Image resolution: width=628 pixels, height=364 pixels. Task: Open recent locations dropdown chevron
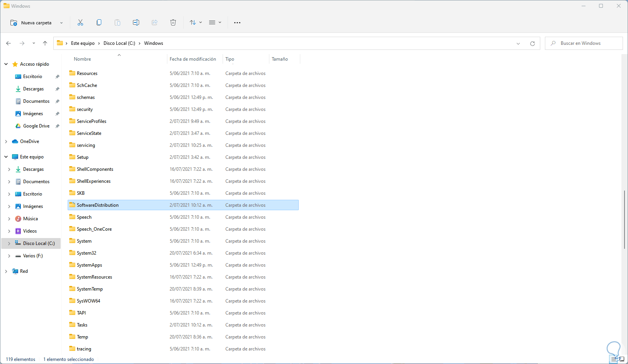click(x=34, y=43)
